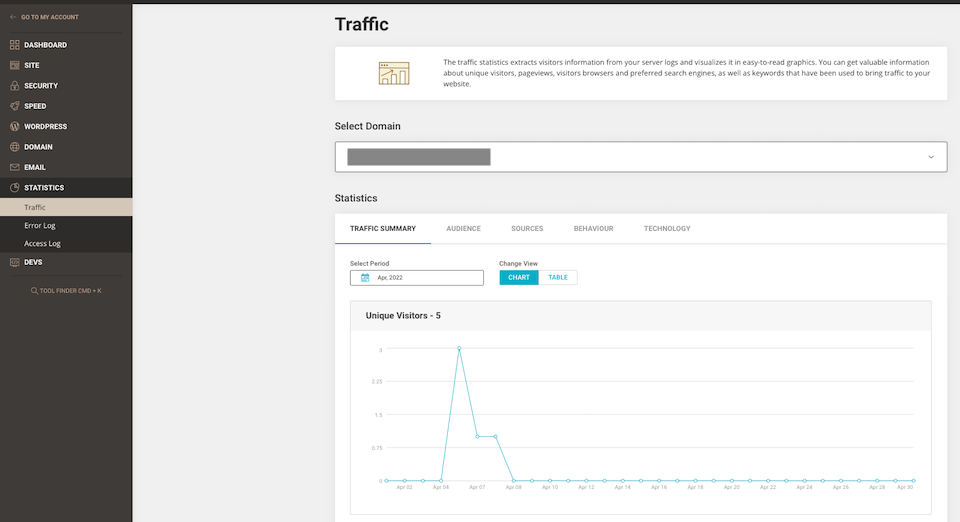
Task: Open the Security menu label
Action: 41,86
